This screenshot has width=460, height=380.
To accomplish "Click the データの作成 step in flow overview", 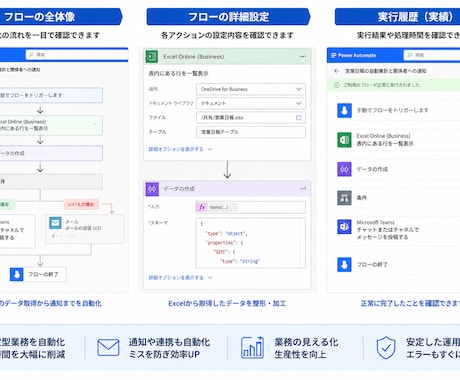I will 51,153.
